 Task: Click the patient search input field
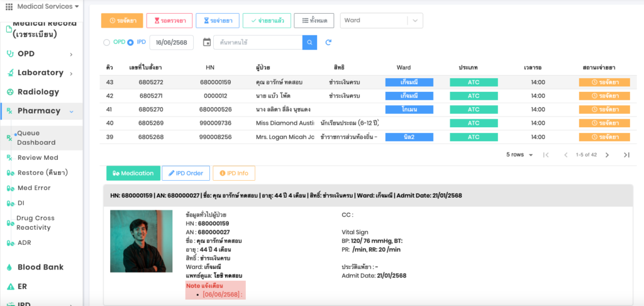[x=258, y=42]
